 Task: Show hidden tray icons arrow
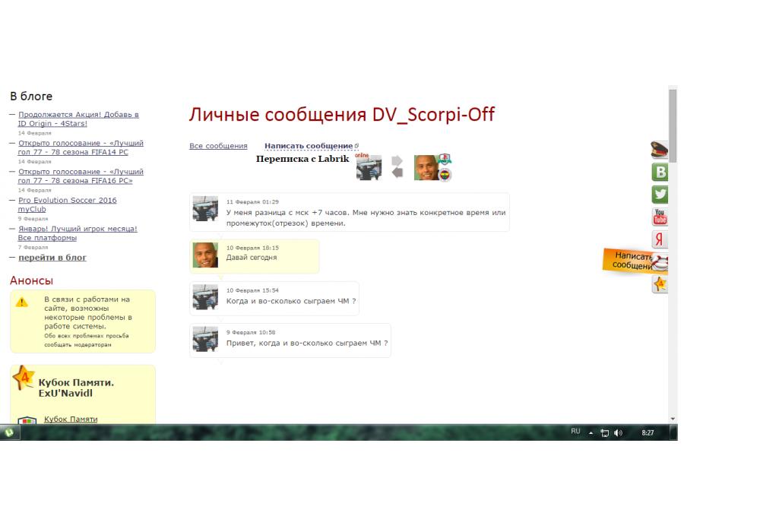click(592, 432)
